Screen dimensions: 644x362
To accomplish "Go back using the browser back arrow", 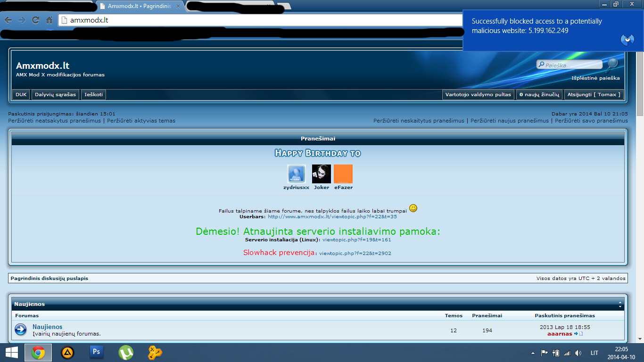I will coord(8,20).
